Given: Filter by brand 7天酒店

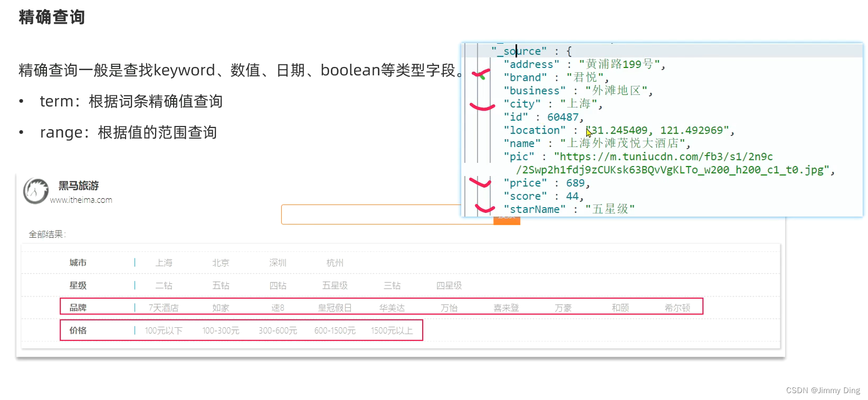Looking at the screenshot, I should 164,308.
